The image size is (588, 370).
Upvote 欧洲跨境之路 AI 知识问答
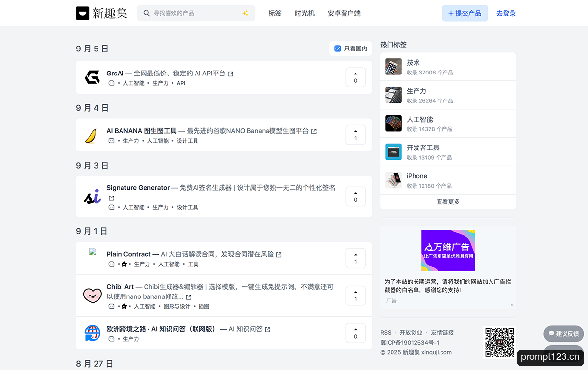(356, 333)
